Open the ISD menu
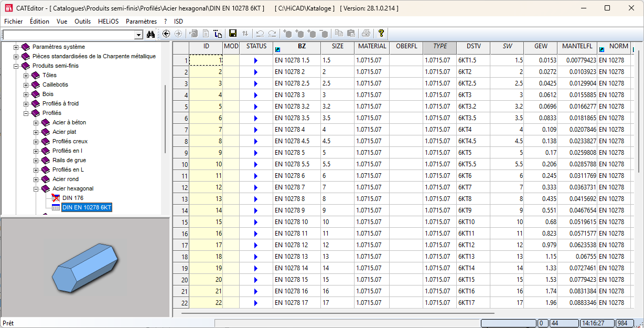The height and width of the screenshot is (328, 644). click(179, 22)
